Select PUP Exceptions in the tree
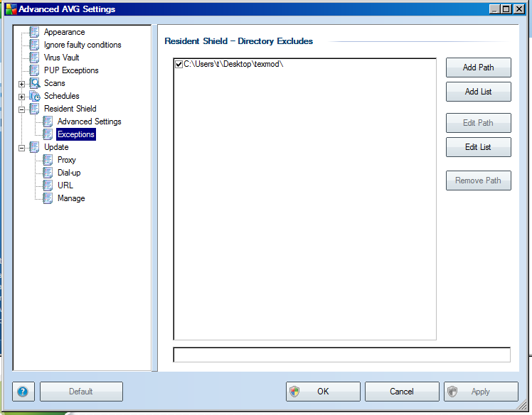This screenshot has width=532, height=415. 71,70
